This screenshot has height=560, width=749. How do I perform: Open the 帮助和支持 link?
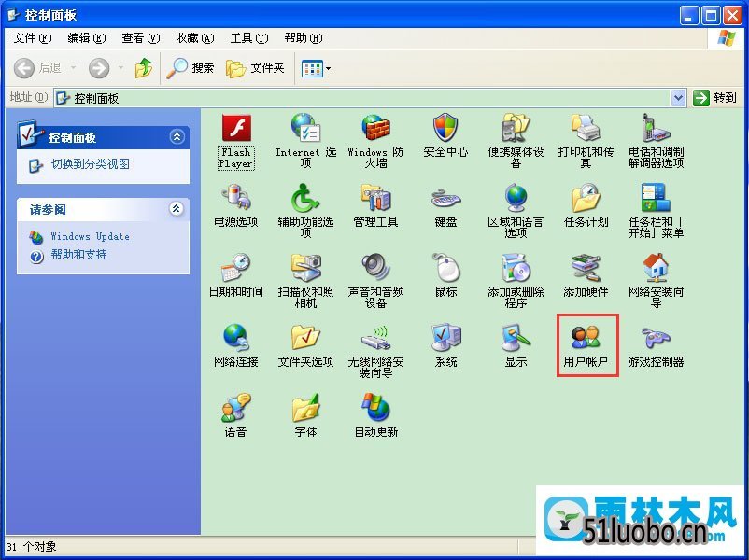tap(78, 255)
